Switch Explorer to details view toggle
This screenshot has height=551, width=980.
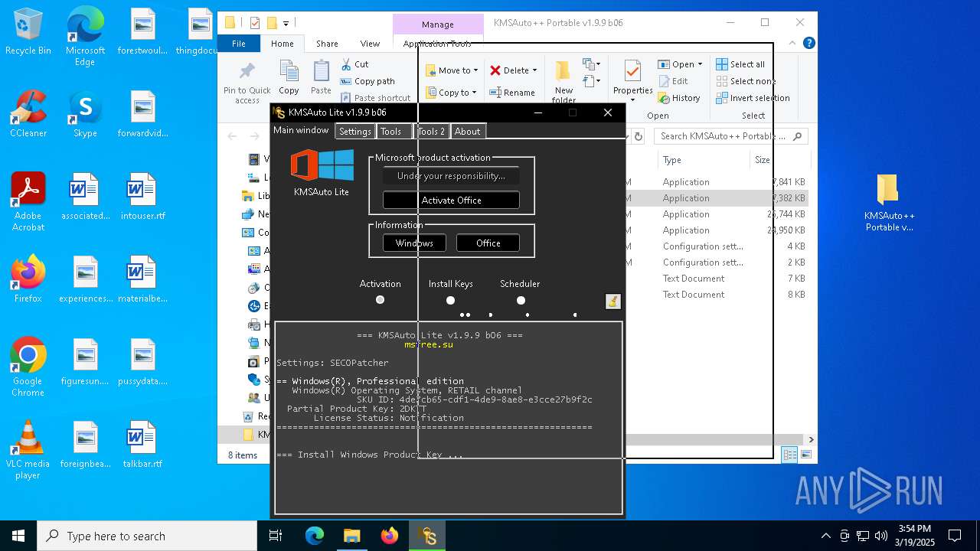pyautogui.click(x=789, y=455)
